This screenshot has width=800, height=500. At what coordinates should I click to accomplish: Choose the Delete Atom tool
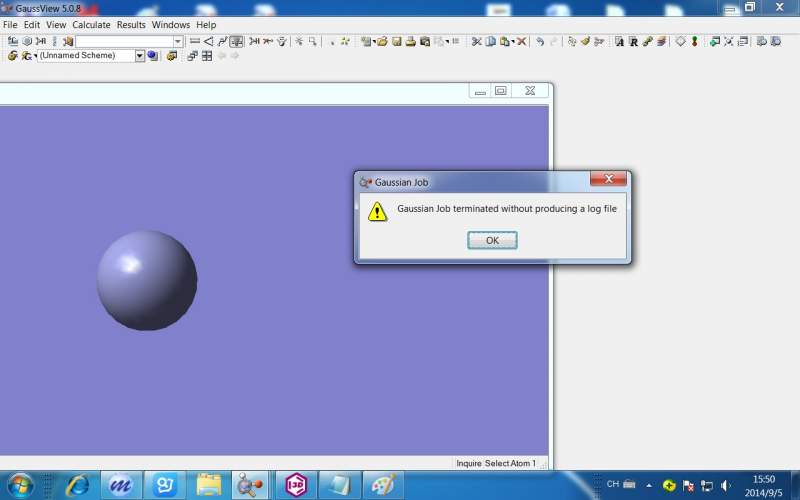coord(267,41)
